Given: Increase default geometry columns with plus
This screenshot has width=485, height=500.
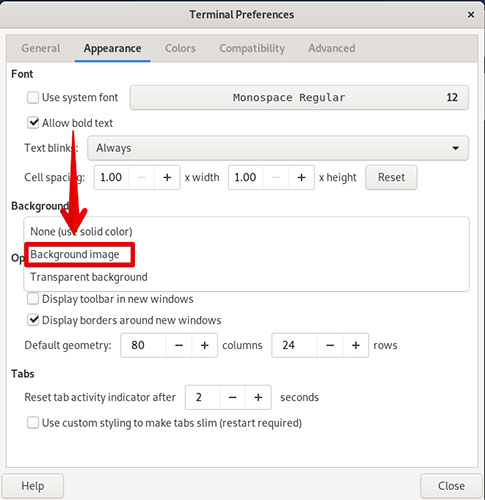Looking at the screenshot, I should tap(205, 345).
